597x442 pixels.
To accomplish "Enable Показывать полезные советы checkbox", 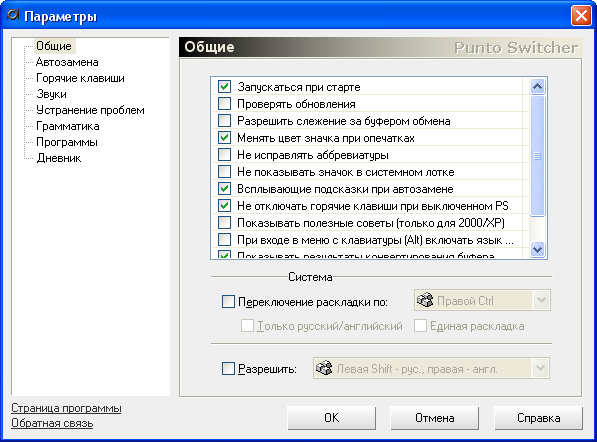I will coord(224,222).
